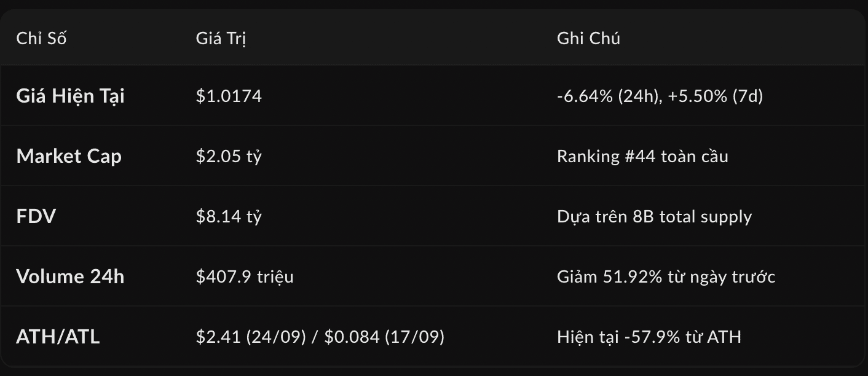This screenshot has height=376, width=868.
Task: Click the 8B total supply note
Action: [x=692, y=216]
